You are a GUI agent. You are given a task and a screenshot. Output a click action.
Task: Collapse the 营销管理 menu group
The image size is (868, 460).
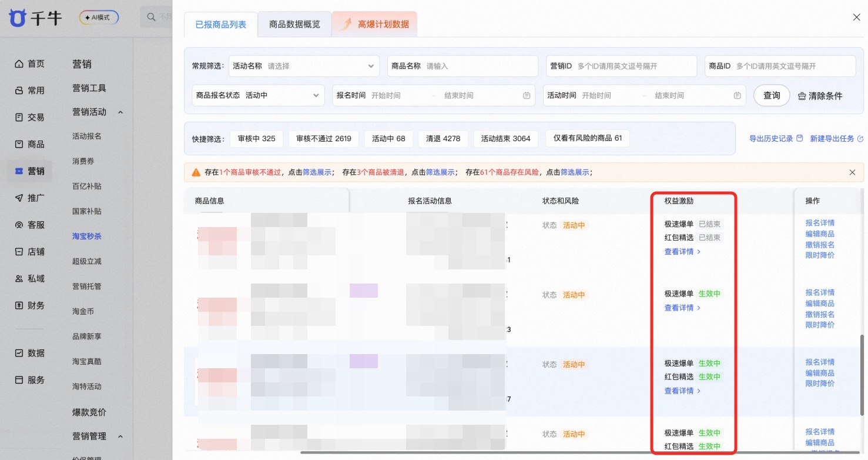click(x=120, y=436)
